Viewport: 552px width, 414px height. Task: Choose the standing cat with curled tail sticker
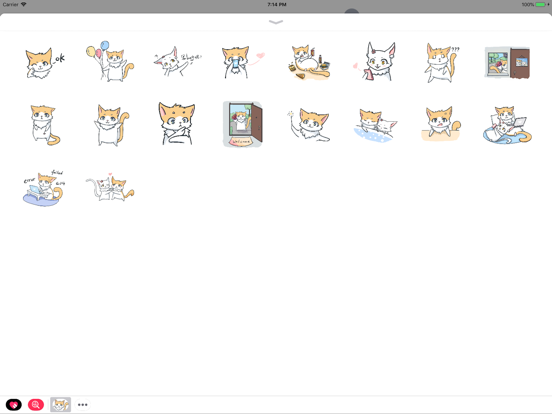pyautogui.click(x=44, y=125)
